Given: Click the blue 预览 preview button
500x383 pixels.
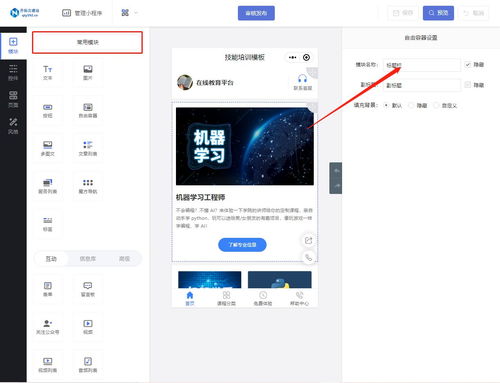Looking at the screenshot, I should coord(438,13).
